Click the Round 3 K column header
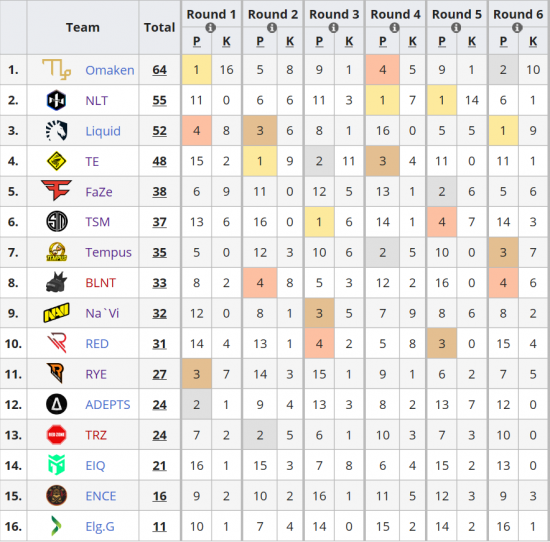The height and width of the screenshot is (542, 550). click(x=349, y=41)
